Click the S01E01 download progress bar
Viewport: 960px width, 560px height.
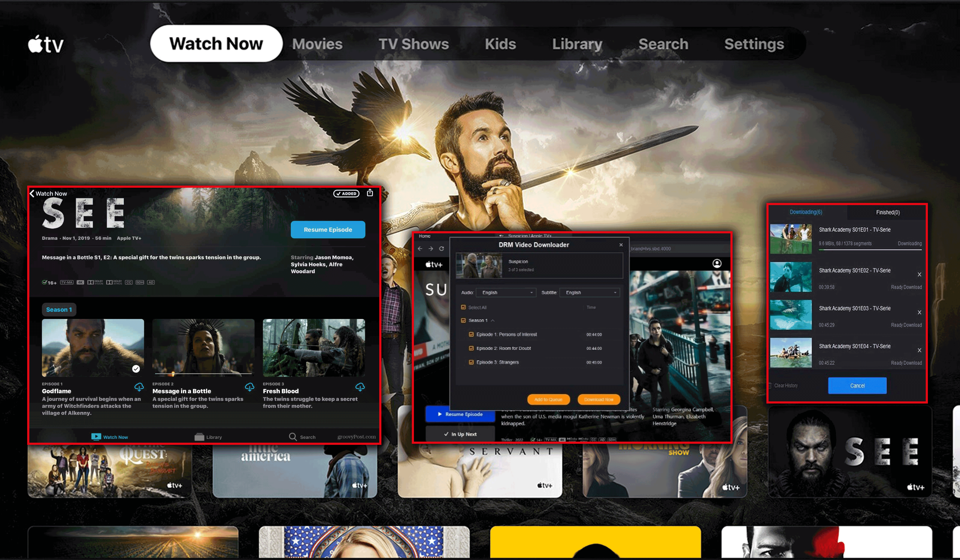tap(870, 250)
